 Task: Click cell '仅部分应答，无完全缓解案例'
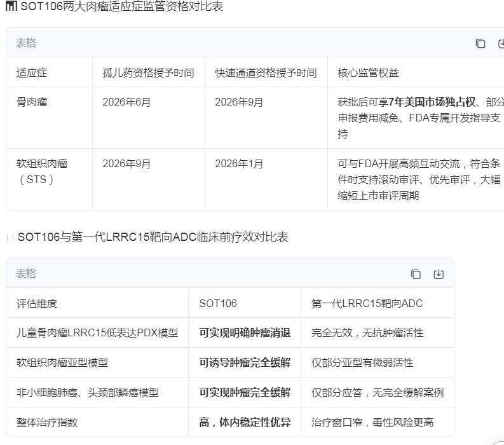tap(378, 392)
